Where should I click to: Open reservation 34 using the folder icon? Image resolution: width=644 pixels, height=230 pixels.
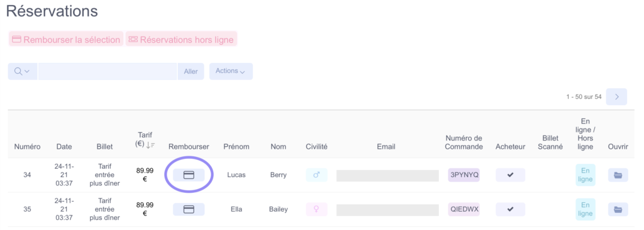coord(618,175)
